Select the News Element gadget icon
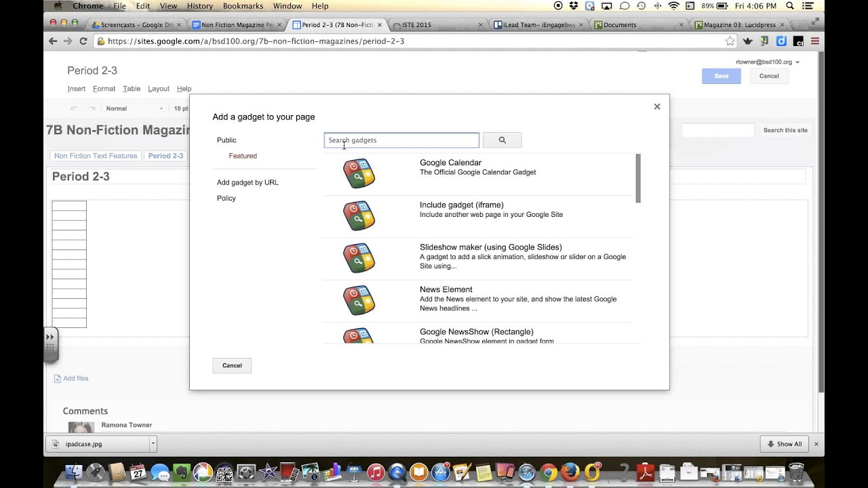 pyautogui.click(x=359, y=300)
